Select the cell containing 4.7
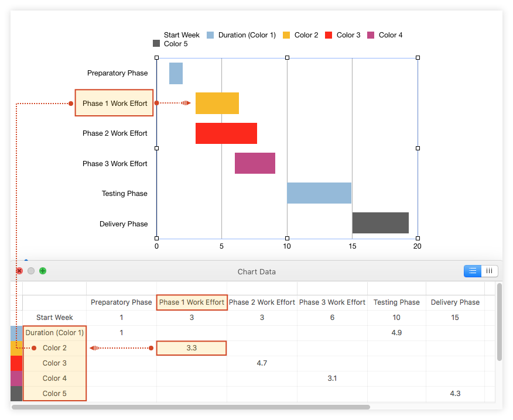This screenshot has width=513, height=420. pos(262,363)
